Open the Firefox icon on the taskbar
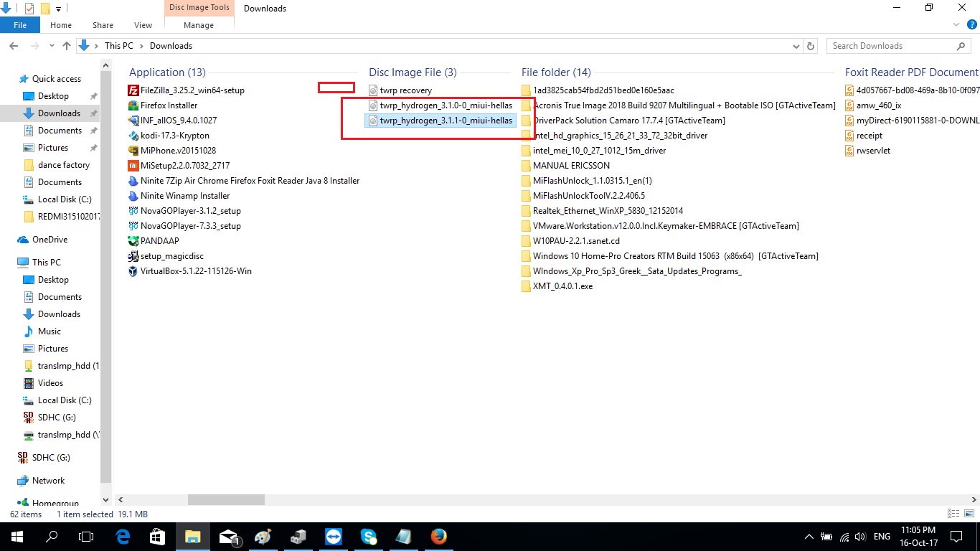The width and height of the screenshot is (980, 551). (438, 537)
